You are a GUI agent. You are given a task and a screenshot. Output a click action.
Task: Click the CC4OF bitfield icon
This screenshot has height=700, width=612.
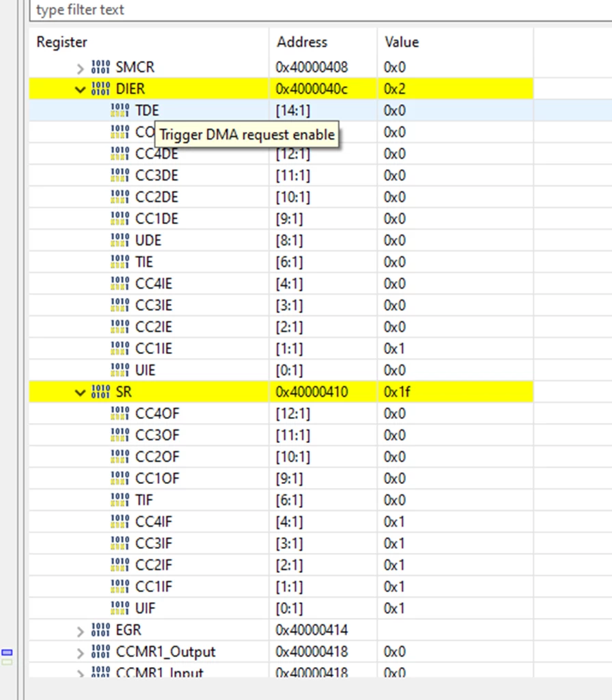point(120,414)
